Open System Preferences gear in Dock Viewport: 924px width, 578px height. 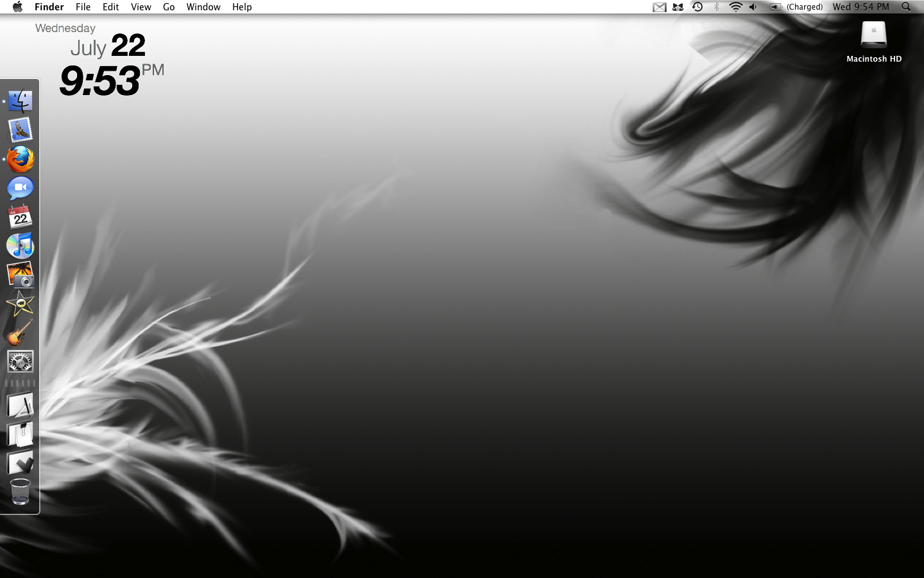[21, 362]
